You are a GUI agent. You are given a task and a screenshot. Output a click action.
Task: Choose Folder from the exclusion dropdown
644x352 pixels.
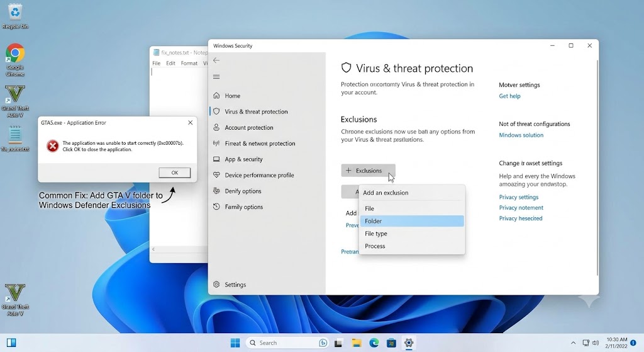tap(412, 221)
